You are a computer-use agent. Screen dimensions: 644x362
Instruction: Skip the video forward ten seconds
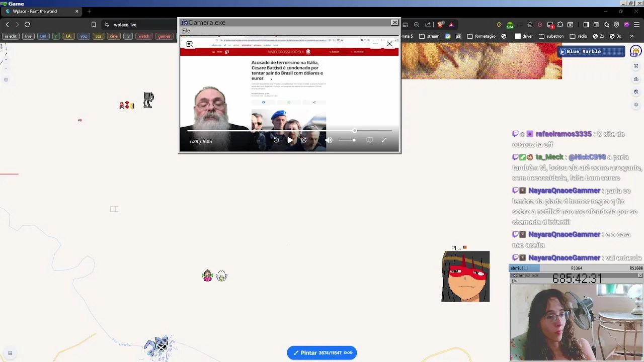point(304,140)
